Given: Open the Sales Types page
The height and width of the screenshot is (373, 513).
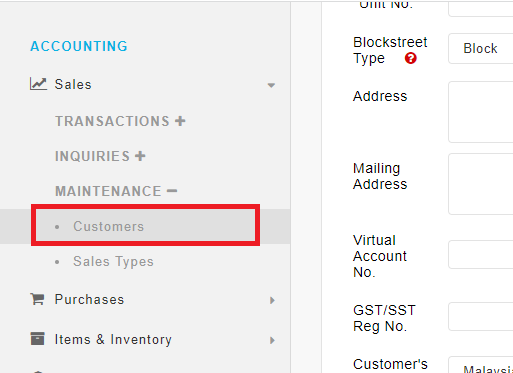Looking at the screenshot, I should 113,261.
